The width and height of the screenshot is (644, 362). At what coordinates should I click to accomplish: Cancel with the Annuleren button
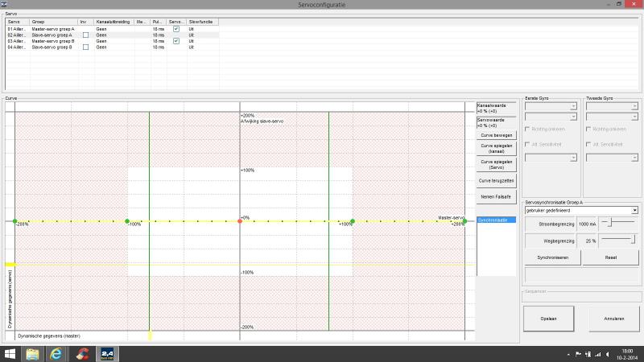[614, 319]
